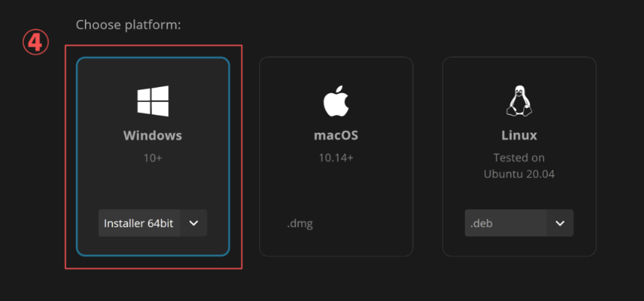Click the bold macOS title text
Image resolution: width=644 pixels, height=301 pixels.
[336, 135]
